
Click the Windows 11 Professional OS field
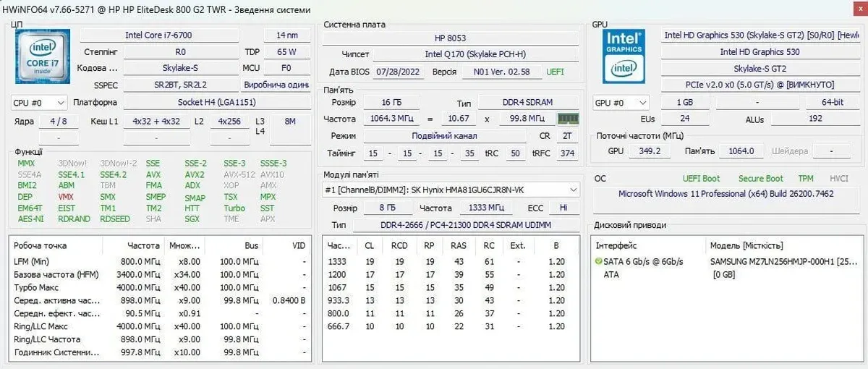coord(726,194)
